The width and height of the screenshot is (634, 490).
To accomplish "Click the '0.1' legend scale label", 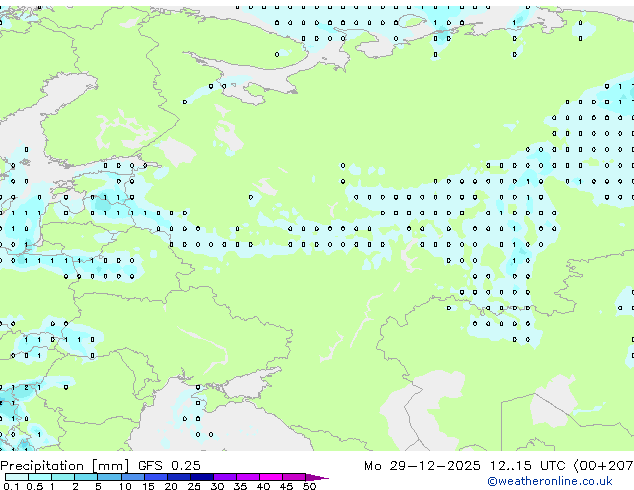I will pos(11,486).
